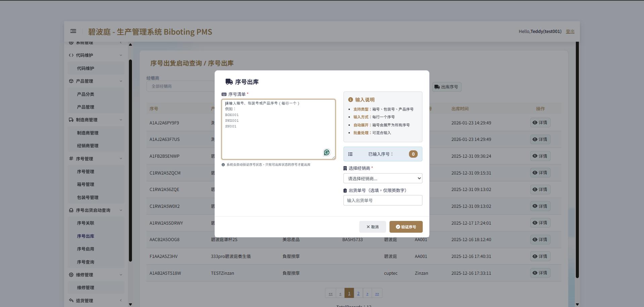The height and width of the screenshot is (307, 644).
Task: View details for serial A1AJ2A6PY9F9
Action: point(540,123)
